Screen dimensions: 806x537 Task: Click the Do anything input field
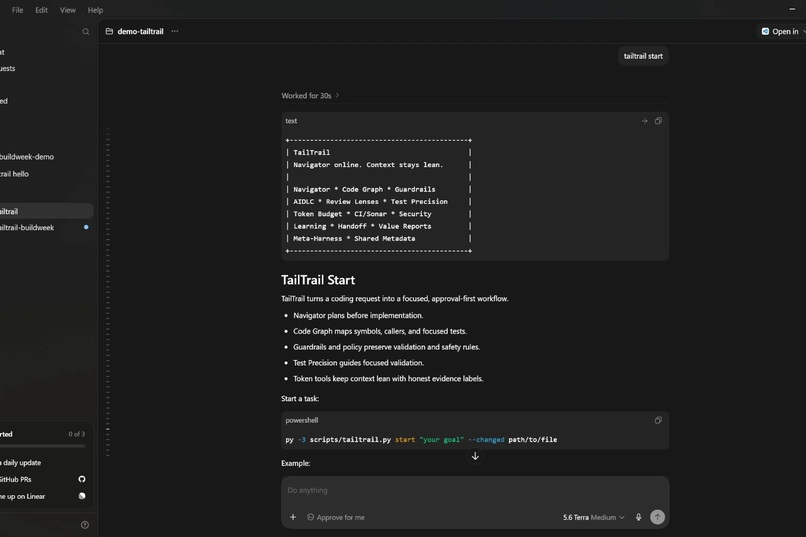click(x=475, y=490)
